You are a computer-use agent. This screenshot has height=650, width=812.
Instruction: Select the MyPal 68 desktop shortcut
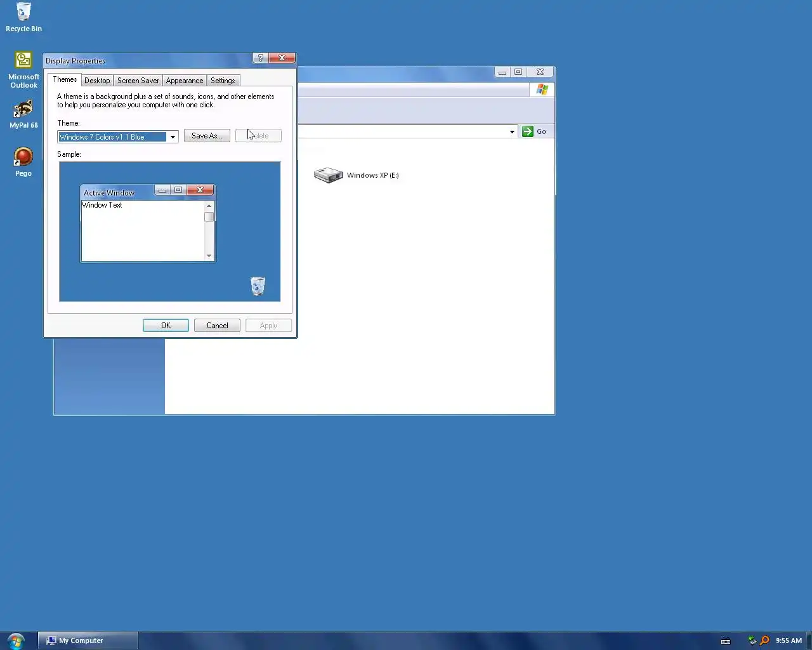(23, 114)
